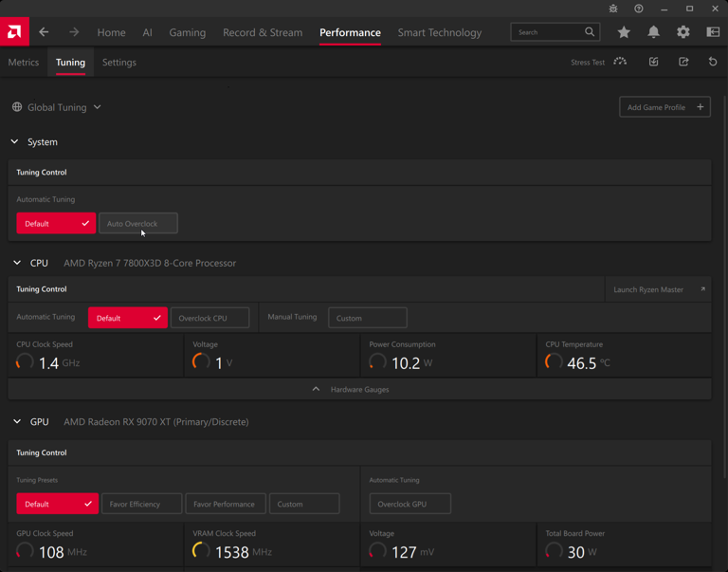Click the vertical scrollbar
Viewport: 728px width, 572px height.
[x=725, y=286]
